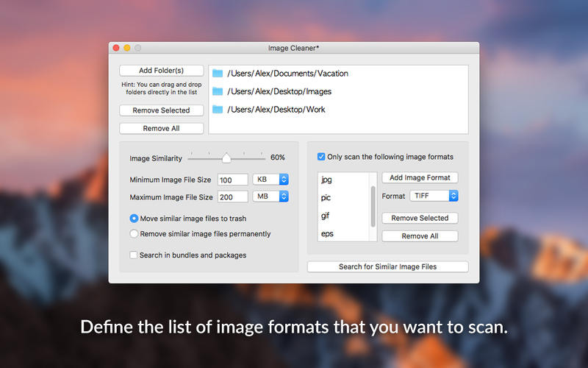Screen dimensions: 588x368
Task: Click the folder icon beside the Images path
Action: (x=218, y=91)
